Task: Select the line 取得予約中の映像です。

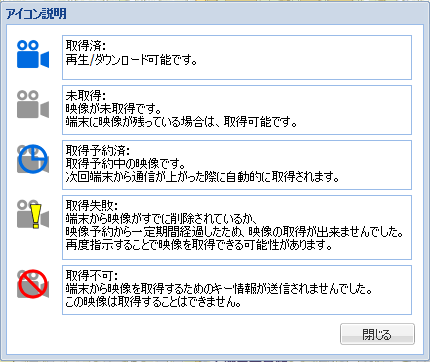Action: tap(126, 164)
